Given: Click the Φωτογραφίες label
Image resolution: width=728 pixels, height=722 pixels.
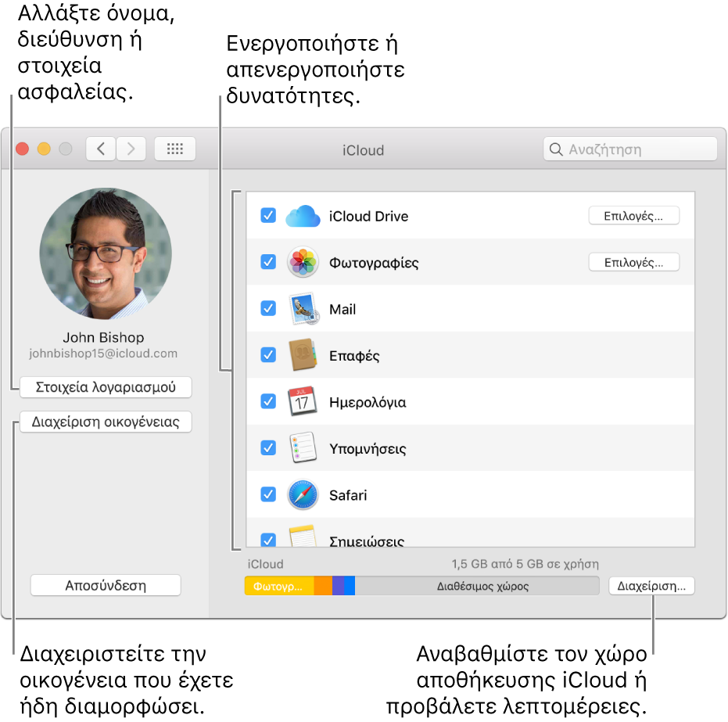Looking at the screenshot, I should pos(374,263).
